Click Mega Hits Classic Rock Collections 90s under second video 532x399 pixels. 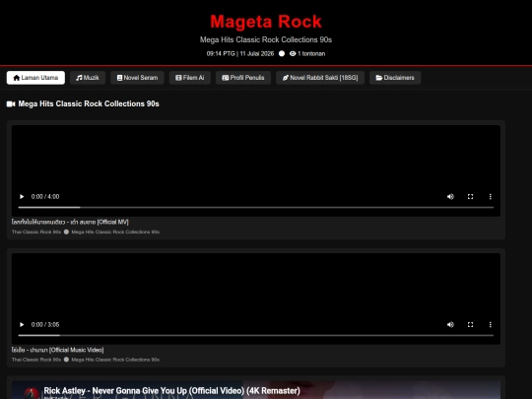115,360
